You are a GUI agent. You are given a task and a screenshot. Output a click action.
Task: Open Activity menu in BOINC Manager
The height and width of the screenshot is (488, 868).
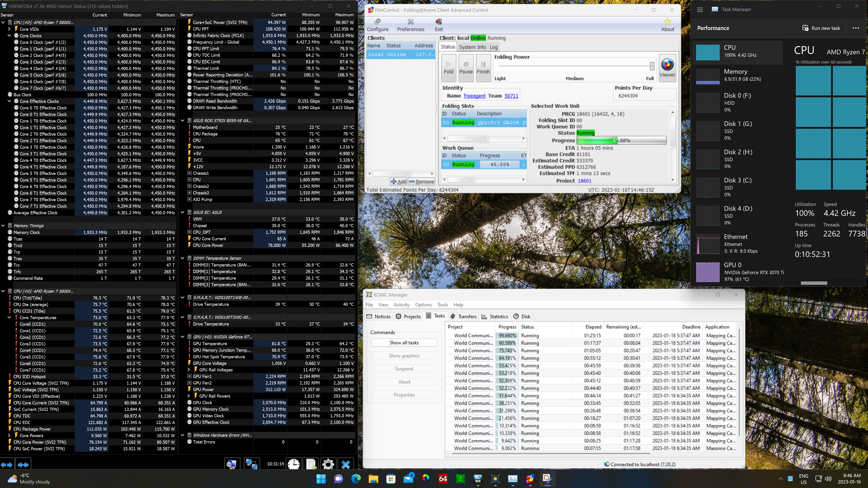[401, 304]
